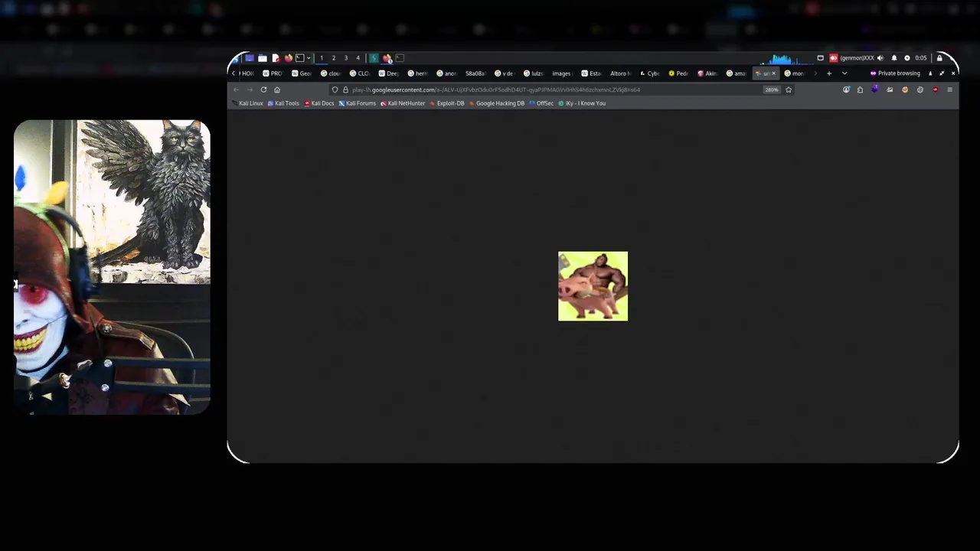Click the purple cube extension icon
The image size is (980, 551).
point(875,90)
